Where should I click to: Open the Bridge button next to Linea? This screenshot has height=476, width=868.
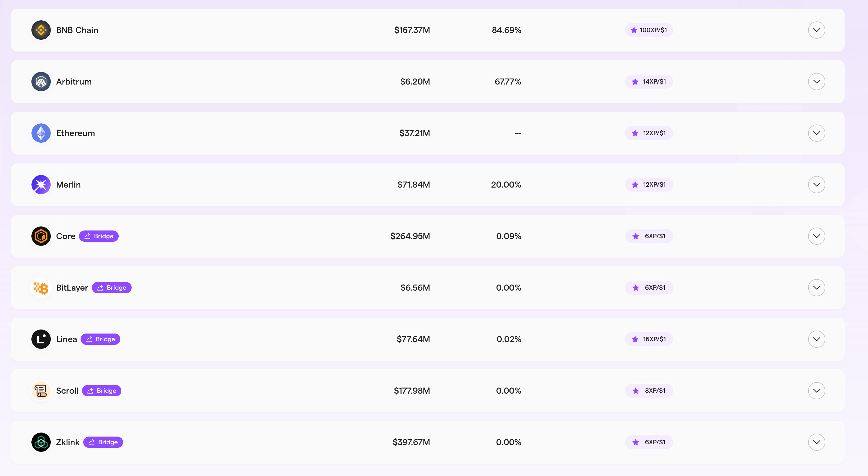pos(100,339)
